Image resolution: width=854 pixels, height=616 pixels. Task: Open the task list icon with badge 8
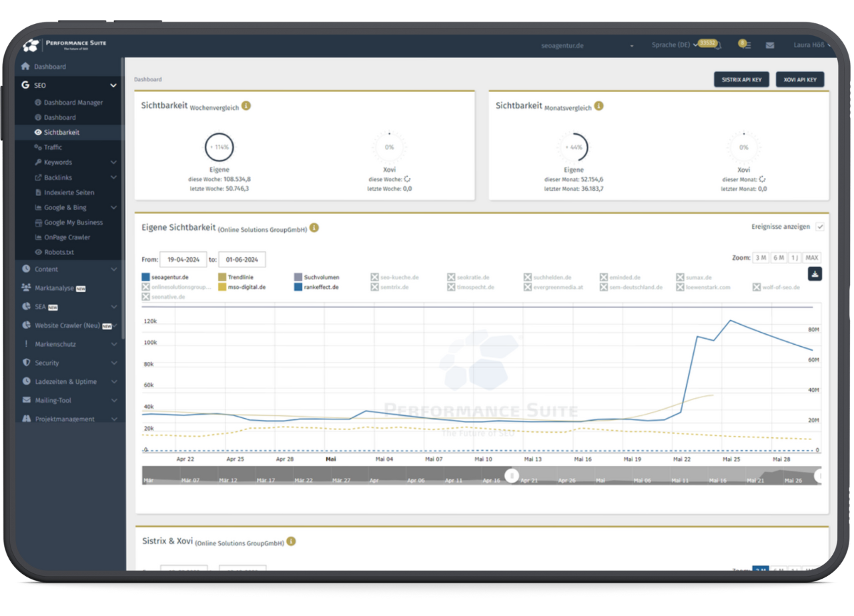745,45
